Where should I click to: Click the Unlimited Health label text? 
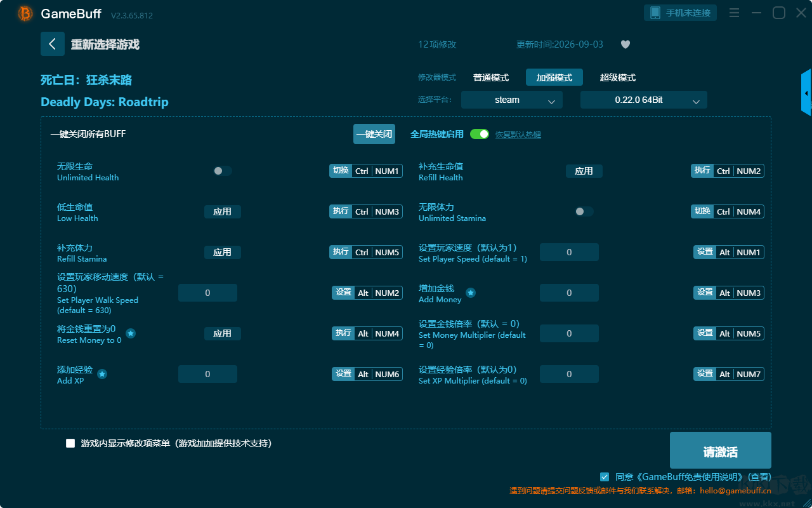[88, 178]
